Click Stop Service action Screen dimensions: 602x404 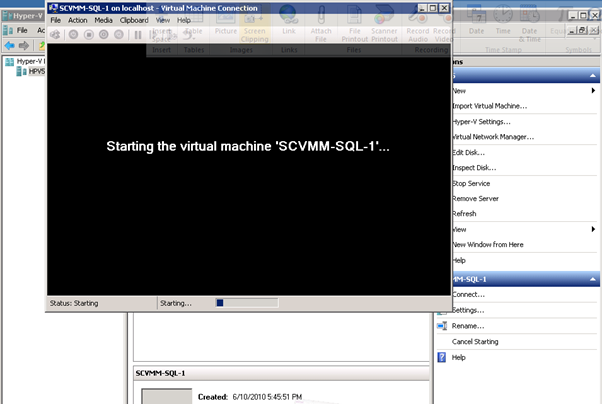point(471,184)
